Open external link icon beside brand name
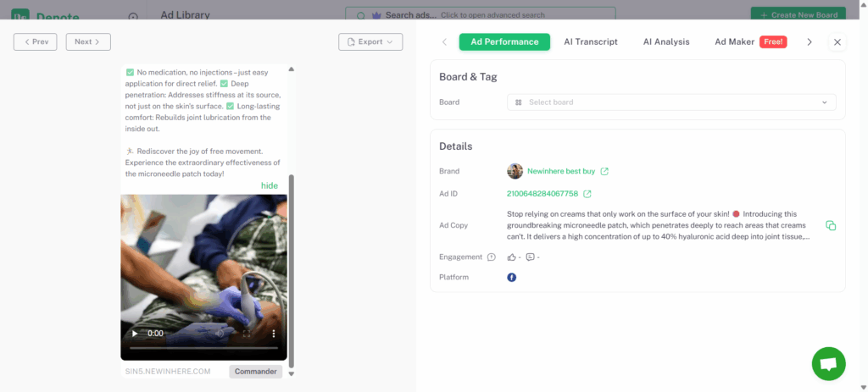The height and width of the screenshot is (392, 868). click(x=604, y=171)
